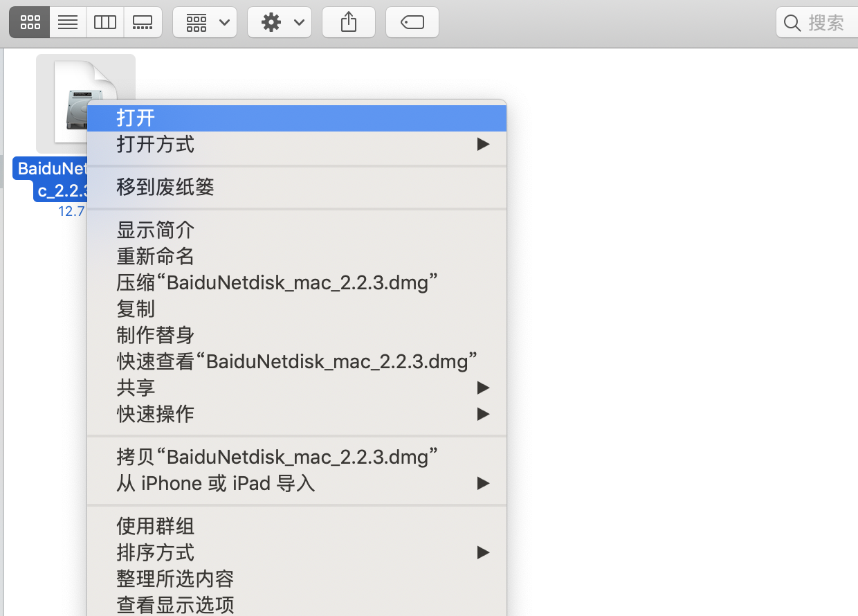
Task: Select 显示简介 menu entry
Action: click(x=297, y=230)
